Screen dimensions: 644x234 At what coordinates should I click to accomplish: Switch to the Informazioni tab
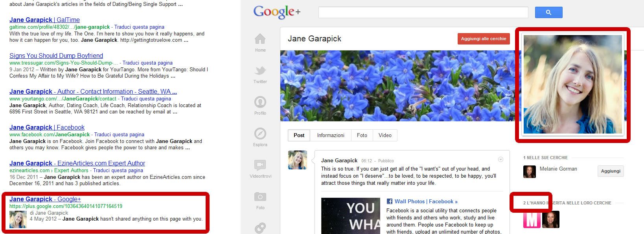pos(331,135)
